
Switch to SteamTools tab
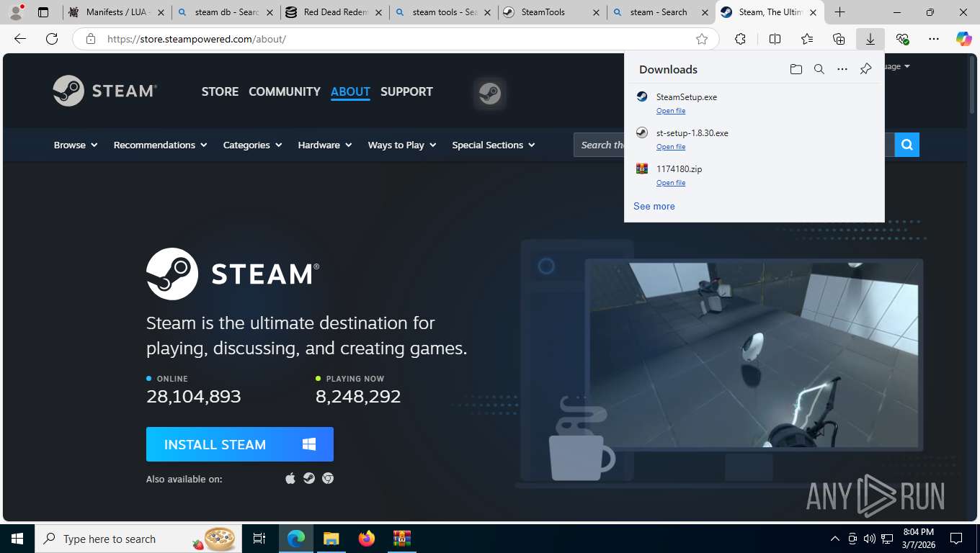[x=553, y=12]
